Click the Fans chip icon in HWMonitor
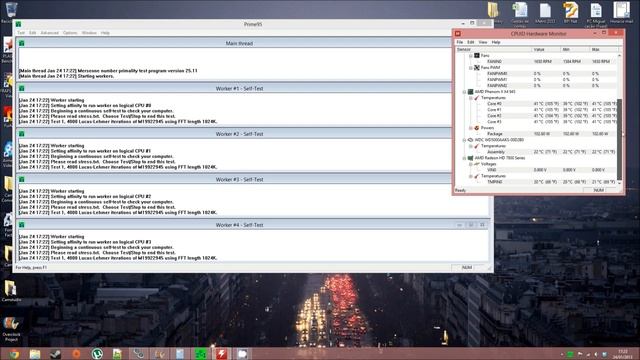Image resolution: width=640 pixels, height=360 pixels. [477, 55]
